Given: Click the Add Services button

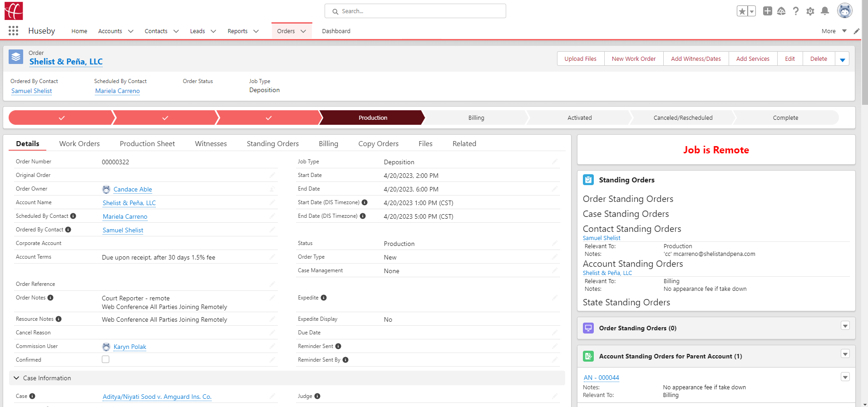Looking at the screenshot, I should pos(753,59).
